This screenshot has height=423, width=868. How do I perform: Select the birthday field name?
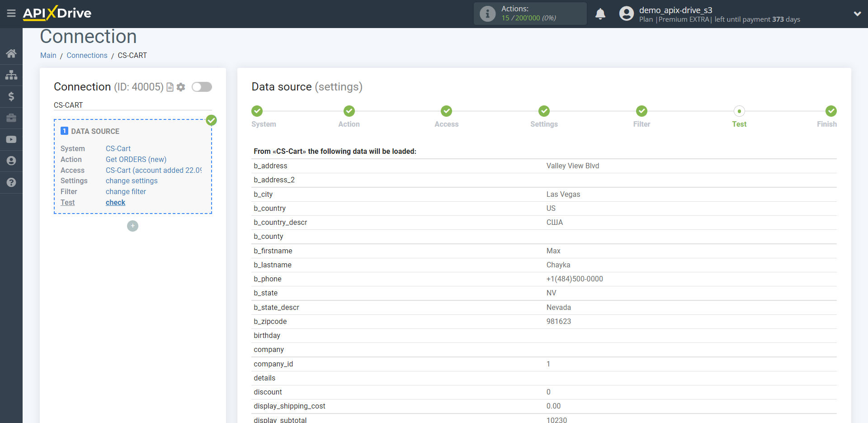[267, 335]
